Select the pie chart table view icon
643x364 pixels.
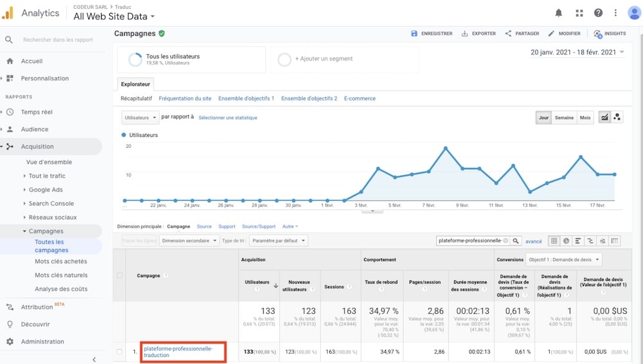[566, 241]
